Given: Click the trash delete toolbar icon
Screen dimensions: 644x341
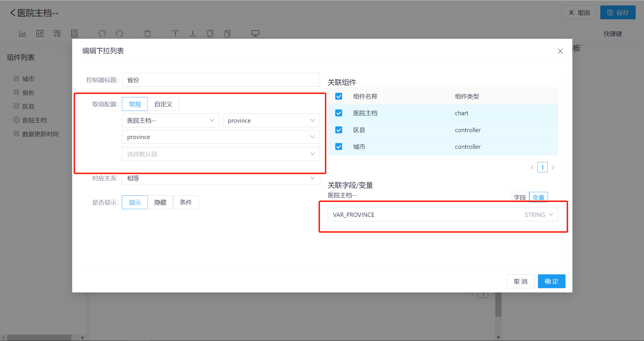Looking at the screenshot, I should click(147, 34).
